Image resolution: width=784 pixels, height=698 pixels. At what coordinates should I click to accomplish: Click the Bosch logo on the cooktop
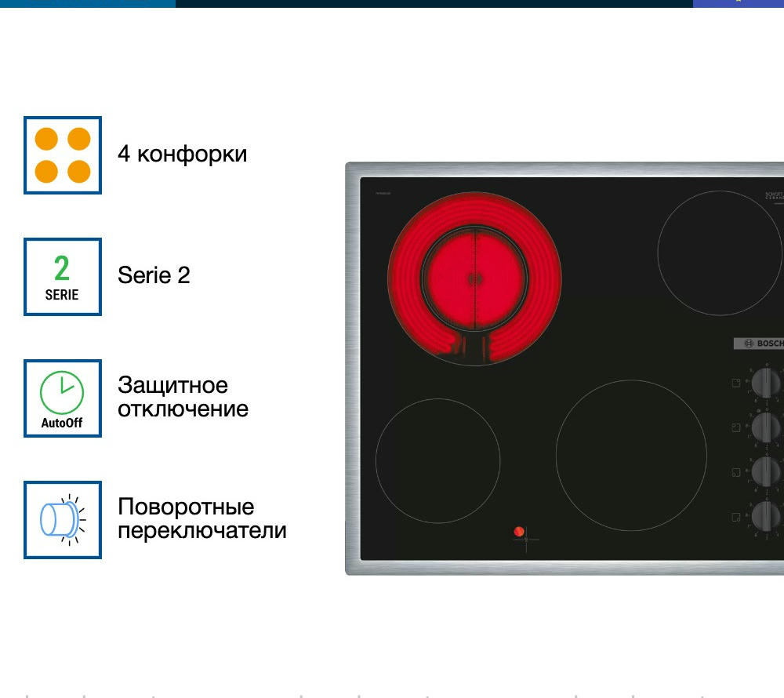[759, 344]
